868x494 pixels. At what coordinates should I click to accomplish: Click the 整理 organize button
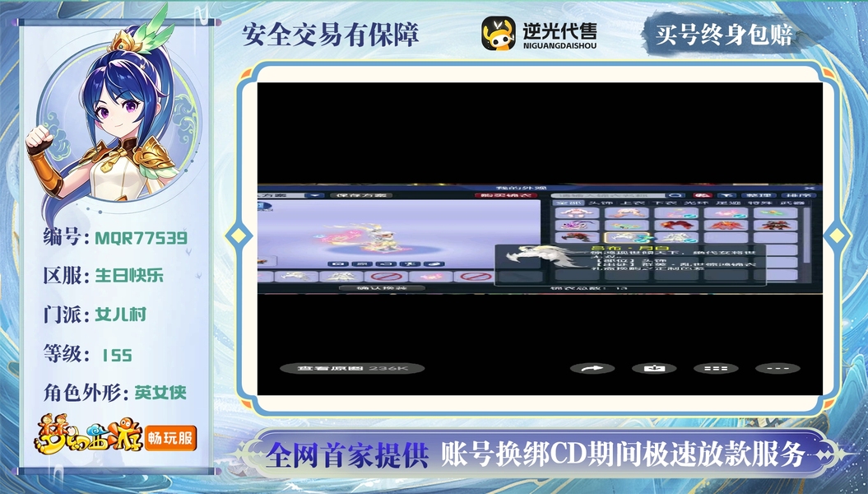[x=759, y=195]
